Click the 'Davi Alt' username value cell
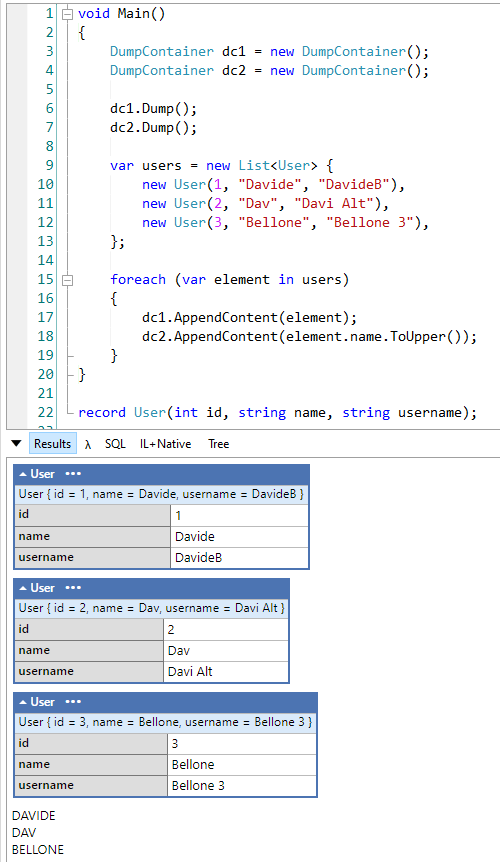 226,671
